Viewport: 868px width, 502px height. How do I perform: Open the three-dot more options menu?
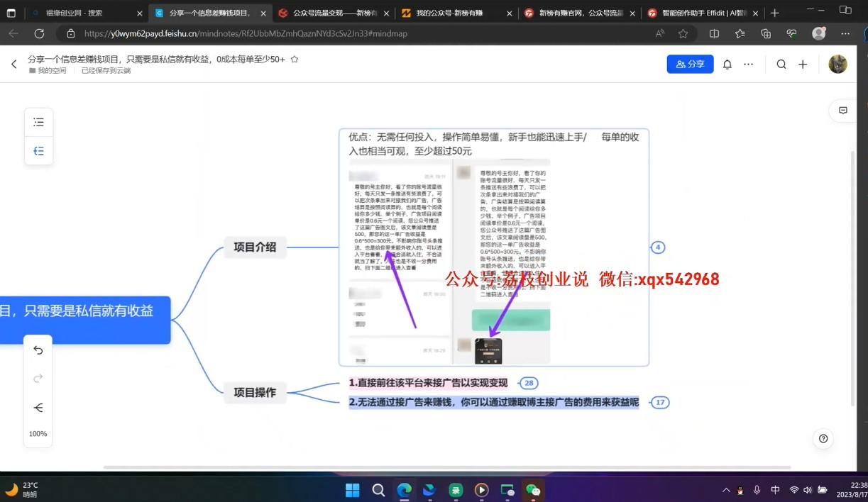click(748, 65)
